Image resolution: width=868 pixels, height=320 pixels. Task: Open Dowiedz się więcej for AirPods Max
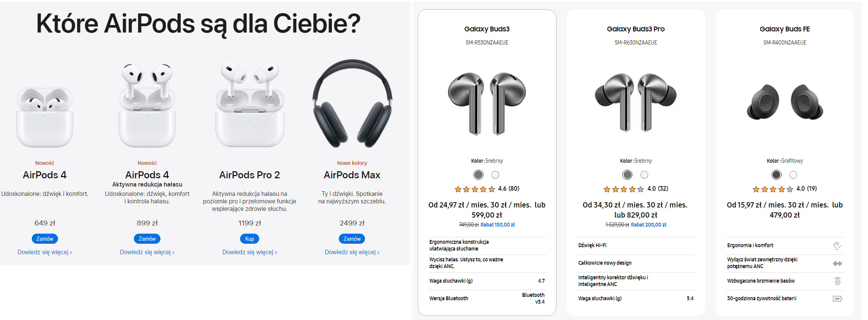tap(352, 252)
